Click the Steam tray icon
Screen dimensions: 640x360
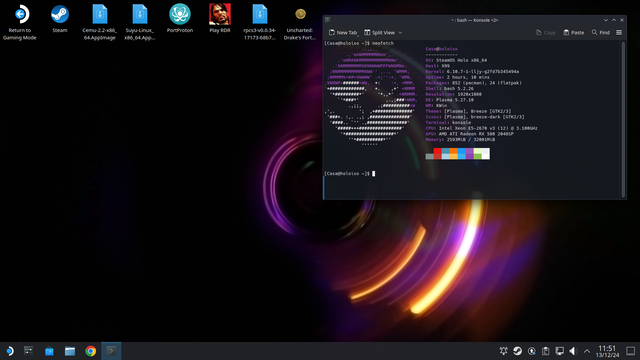coord(518,351)
